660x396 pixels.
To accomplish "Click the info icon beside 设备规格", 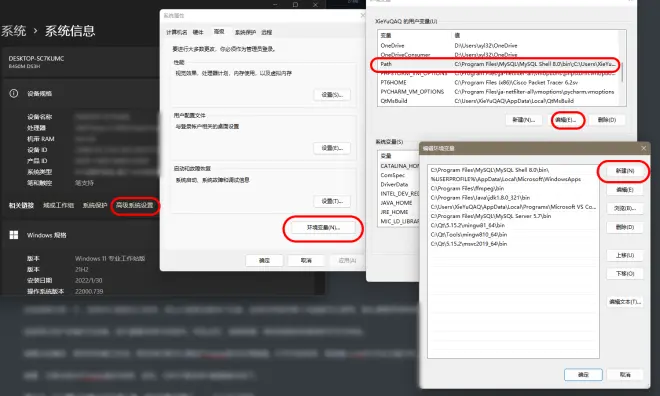I will click(x=13, y=93).
